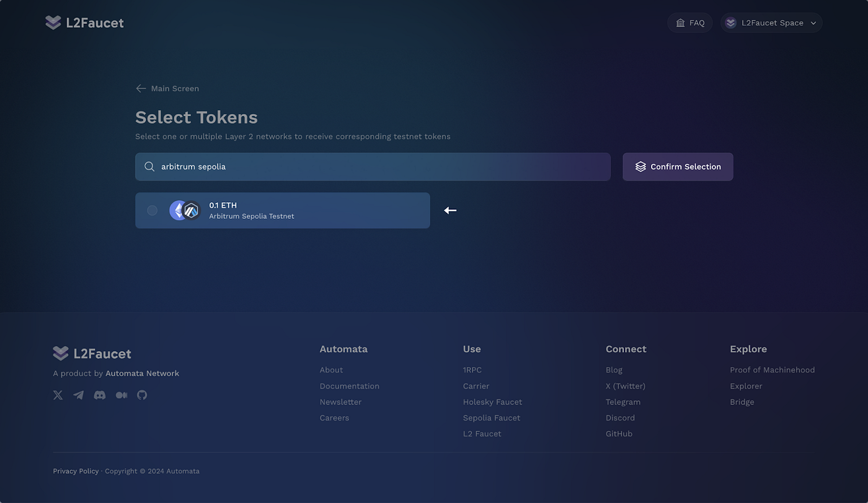The height and width of the screenshot is (503, 868).
Task: Open the Privacy Policy link
Action: click(x=76, y=471)
